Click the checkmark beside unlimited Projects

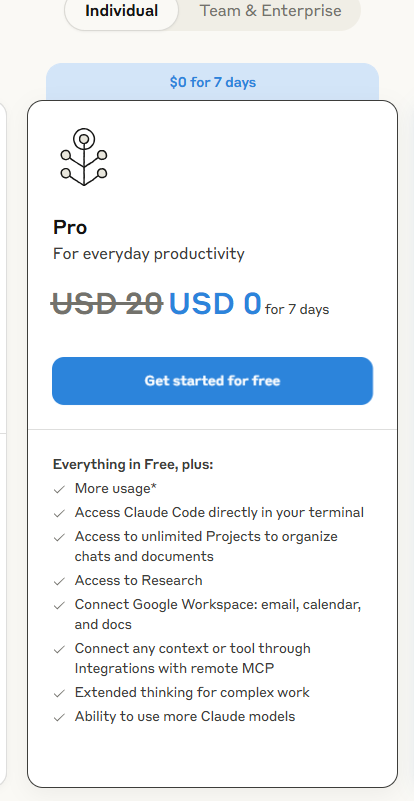(59, 537)
